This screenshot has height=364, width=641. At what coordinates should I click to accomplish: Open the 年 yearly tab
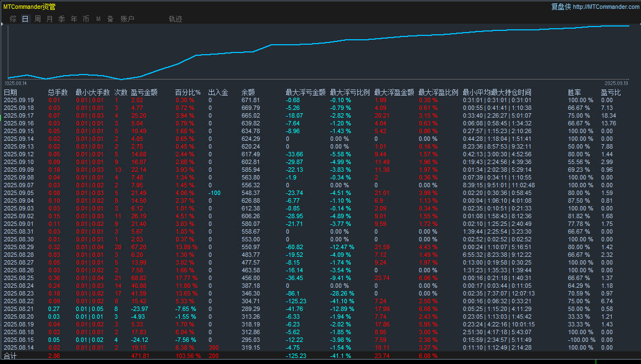[x=74, y=19]
